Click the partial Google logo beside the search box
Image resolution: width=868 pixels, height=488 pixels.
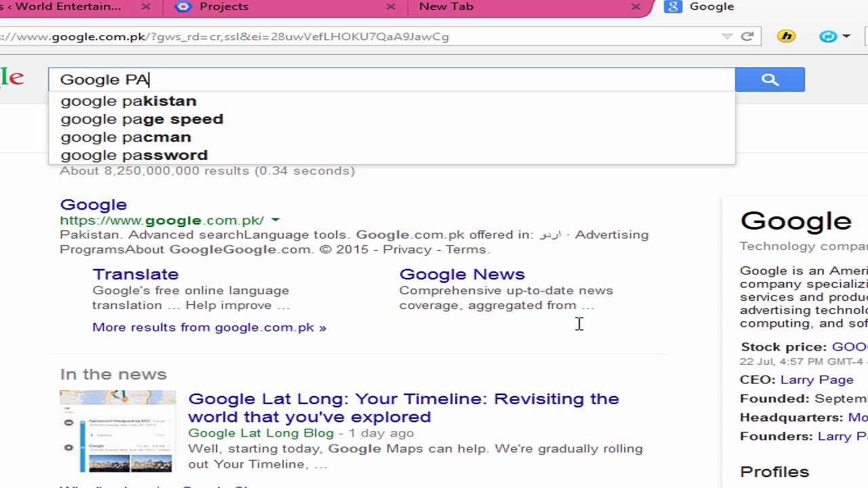[x=12, y=79]
